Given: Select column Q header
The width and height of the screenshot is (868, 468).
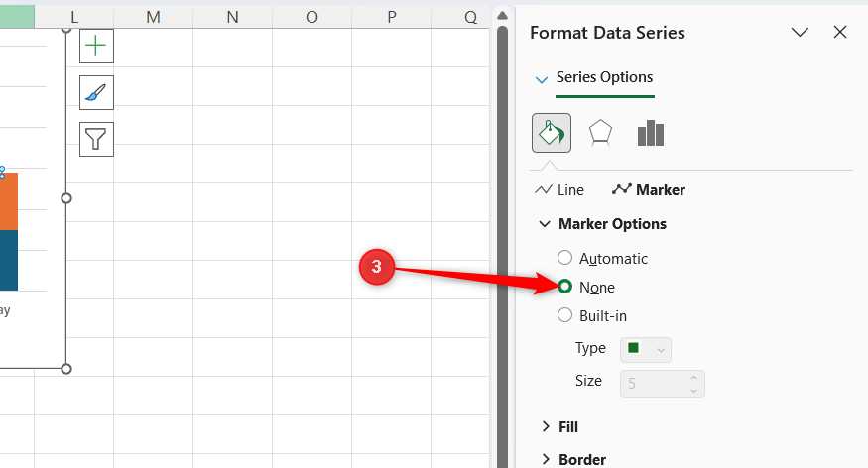Looking at the screenshot, I should click(x=462, y=17).
